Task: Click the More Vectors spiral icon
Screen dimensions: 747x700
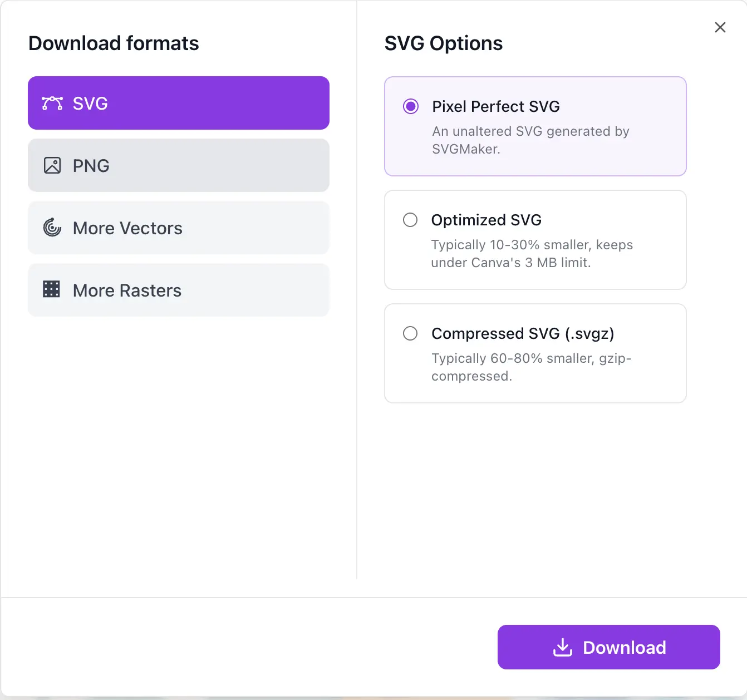Action: click(52, 228)
